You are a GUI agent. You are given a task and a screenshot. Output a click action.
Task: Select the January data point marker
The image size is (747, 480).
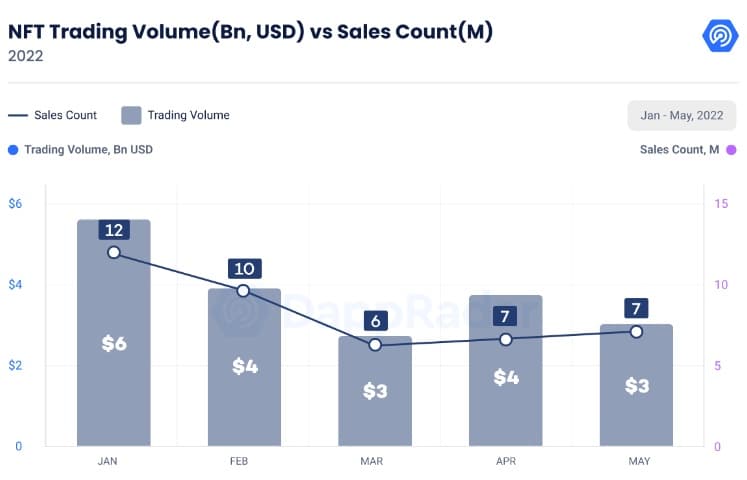point(114,252)
